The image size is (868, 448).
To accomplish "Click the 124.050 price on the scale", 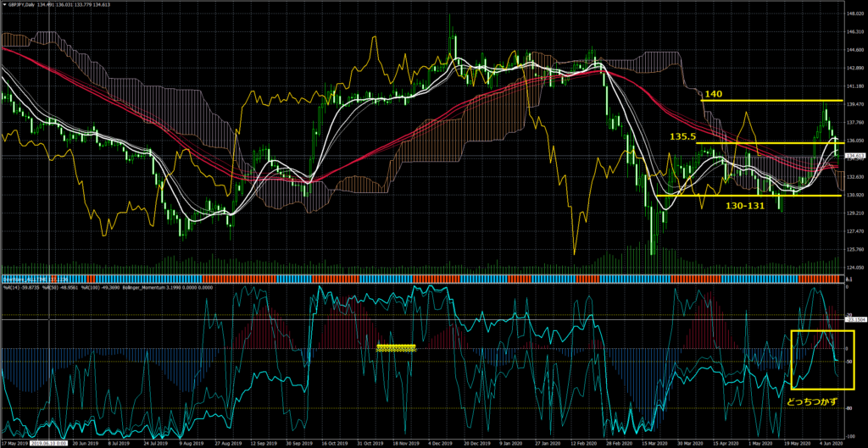I will 853,268.
